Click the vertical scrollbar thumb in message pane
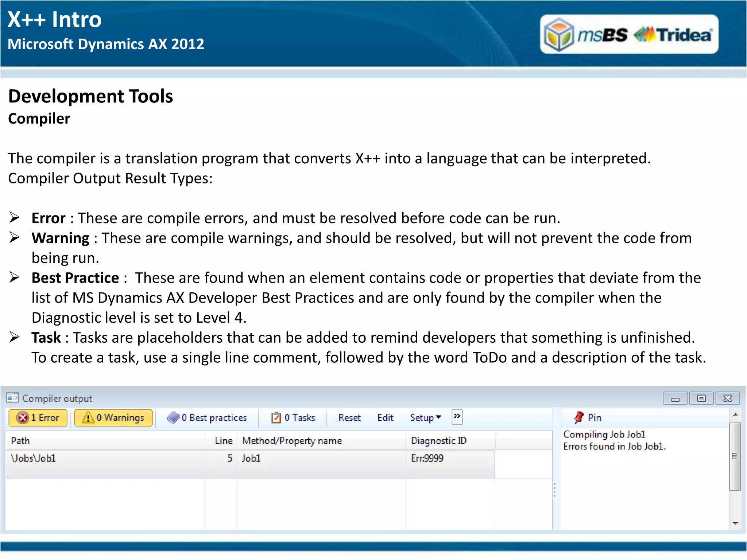747x560 pixels. pos(735,456)
